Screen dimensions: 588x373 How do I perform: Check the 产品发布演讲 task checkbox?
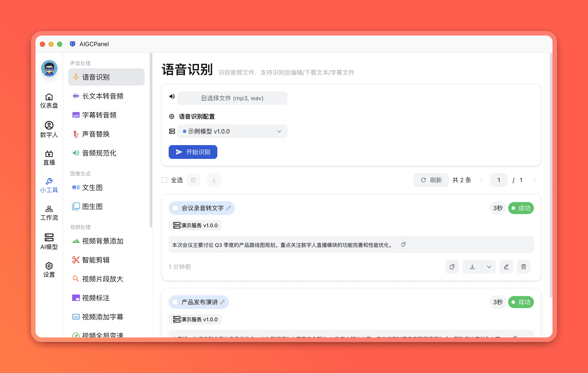tap(175, 302)
